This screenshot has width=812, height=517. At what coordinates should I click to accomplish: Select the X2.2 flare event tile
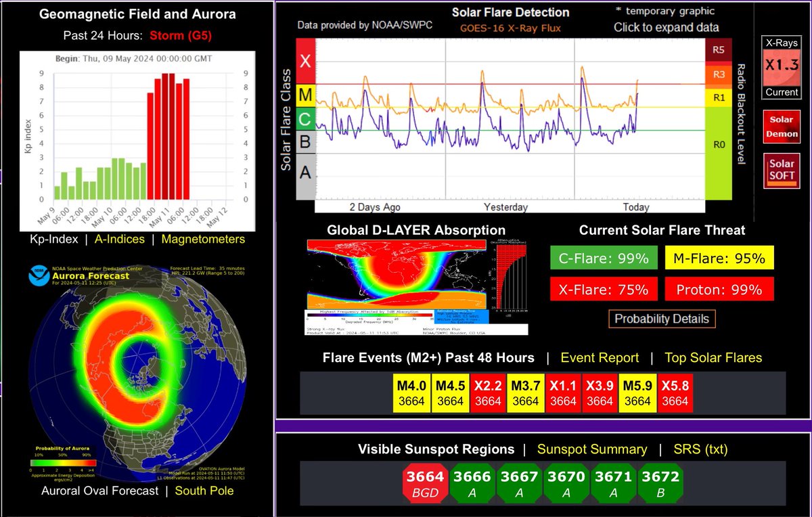click(x=487, y=393)
